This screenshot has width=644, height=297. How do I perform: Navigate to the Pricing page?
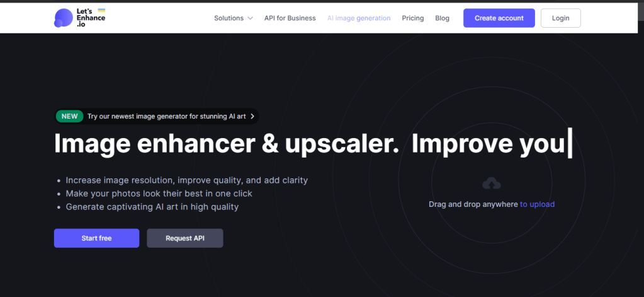(413, 18)
